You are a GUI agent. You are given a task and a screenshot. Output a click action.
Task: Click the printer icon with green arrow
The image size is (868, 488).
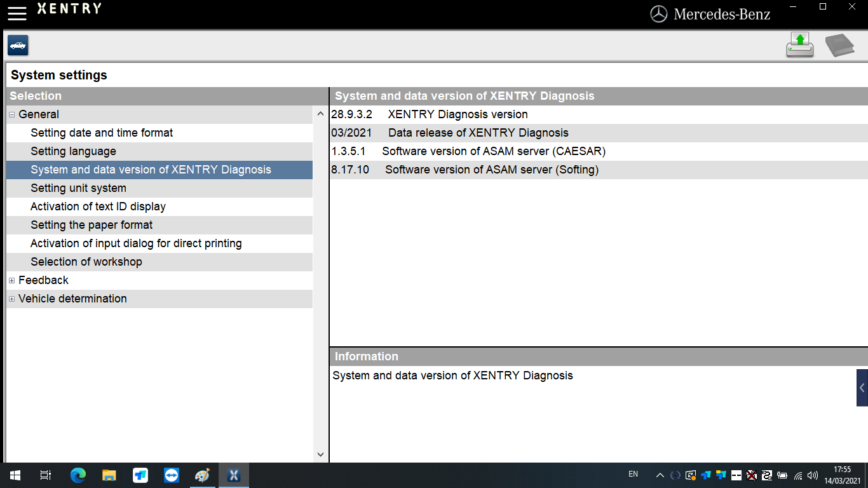[799, 46]
